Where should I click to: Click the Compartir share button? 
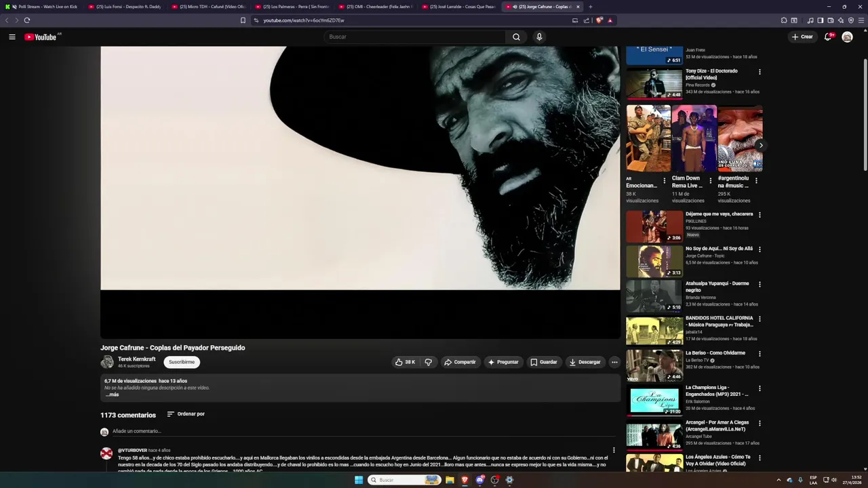[x=460, y=362]
